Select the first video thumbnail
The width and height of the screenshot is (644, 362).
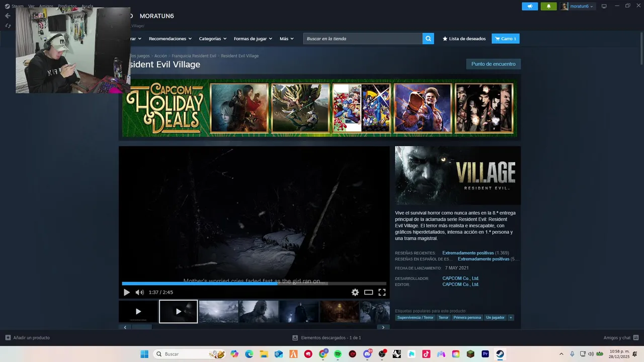[x=138, y=312]
